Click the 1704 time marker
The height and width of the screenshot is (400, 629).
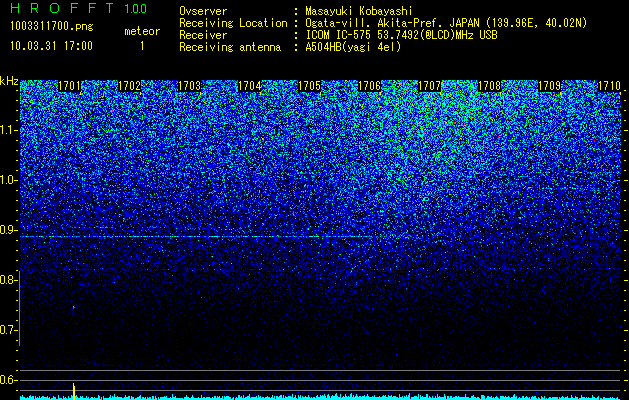[250, 86]
